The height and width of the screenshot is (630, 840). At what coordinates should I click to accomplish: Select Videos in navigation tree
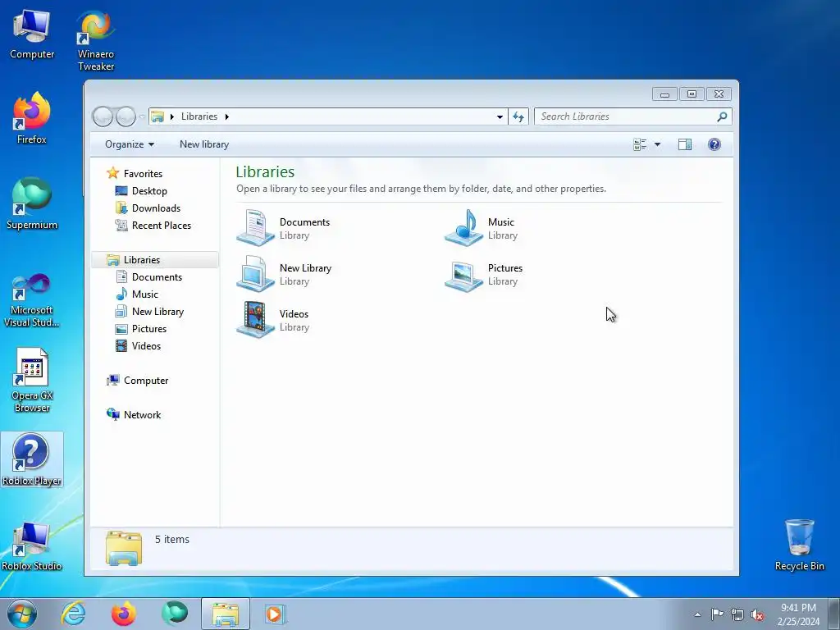pyautogui.click(x=146, y=345)
